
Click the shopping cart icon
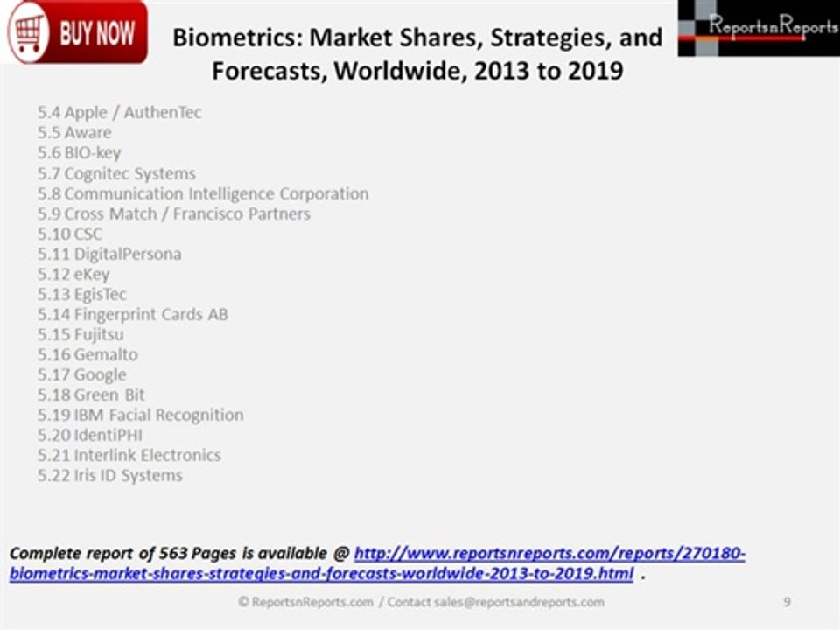28,32
